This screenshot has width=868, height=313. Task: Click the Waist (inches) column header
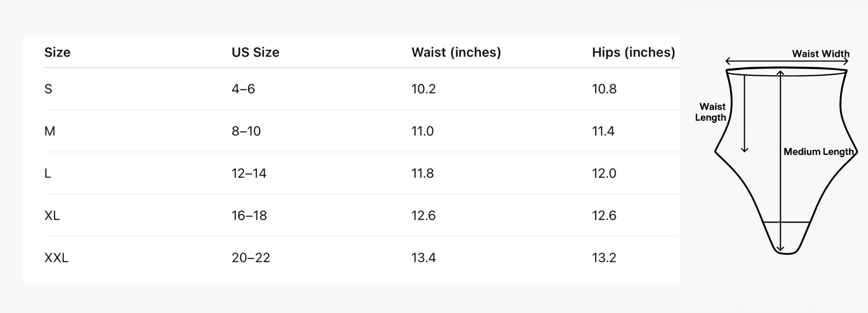[456, 52]
